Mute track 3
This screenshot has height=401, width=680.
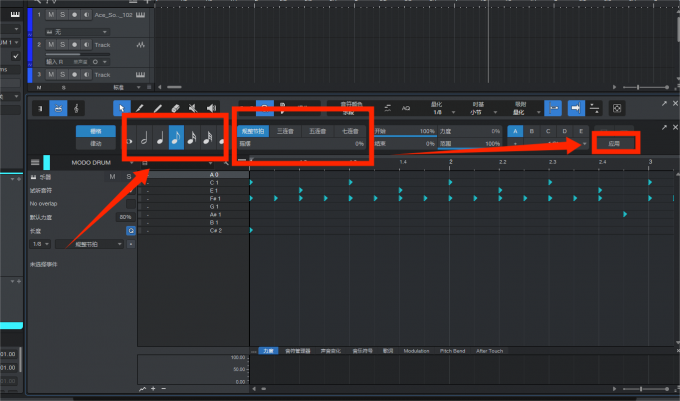pos(51,75)
